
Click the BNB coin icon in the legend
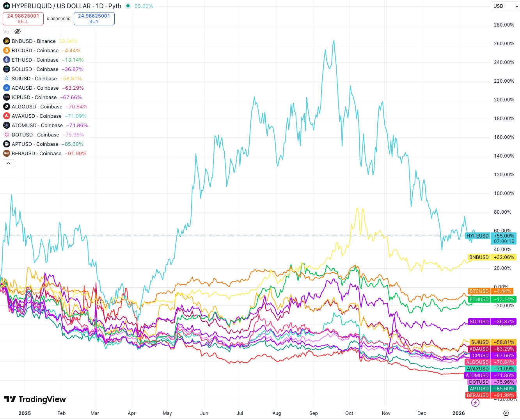coord(7,41)
